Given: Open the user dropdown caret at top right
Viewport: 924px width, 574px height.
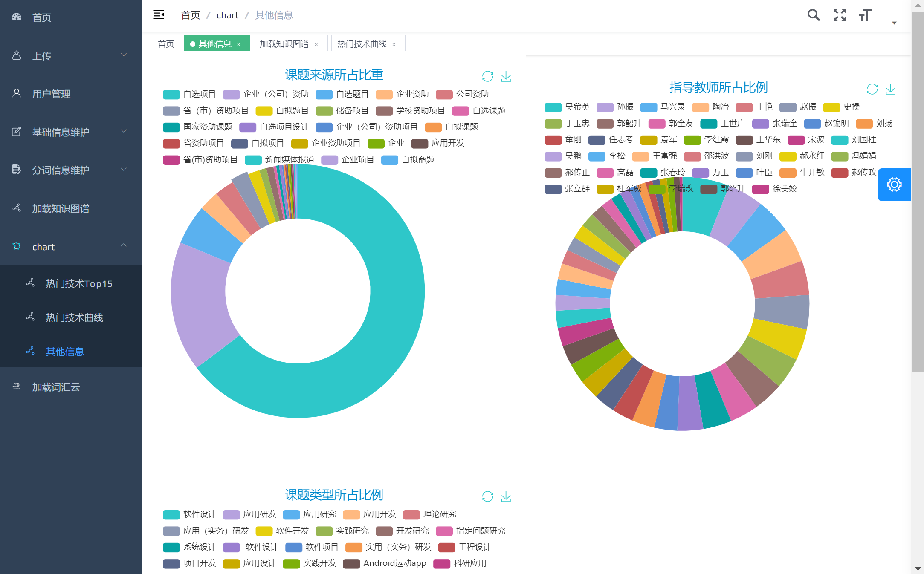Looking at the screenshot, I should [895, 23].
